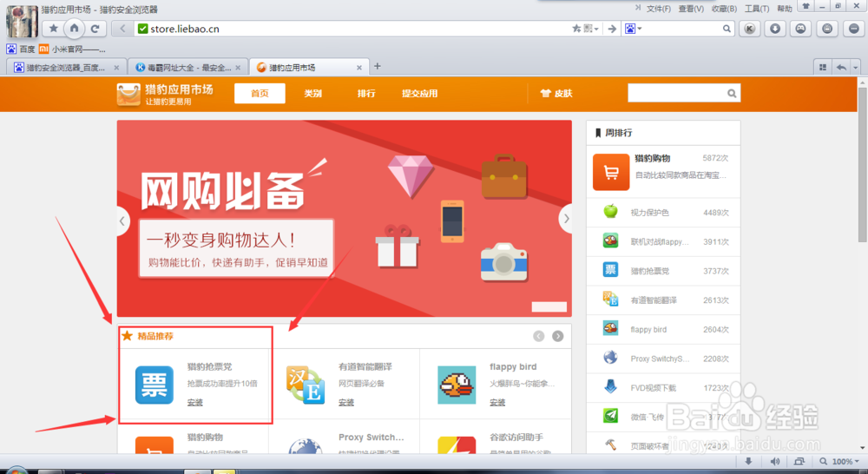Open Baidu search engine selector dropdown
The width and height of the screenshot is (868, 474).
[x=633, y=29]
